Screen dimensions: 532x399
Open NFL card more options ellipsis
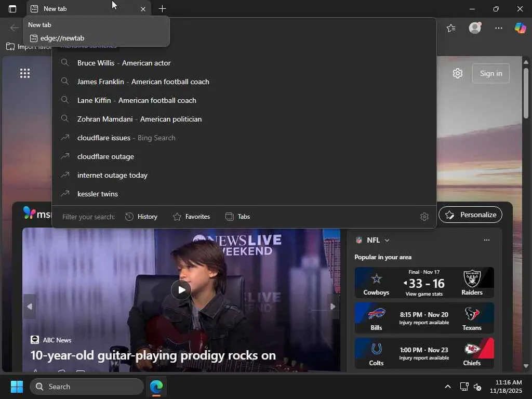point(486,240)
